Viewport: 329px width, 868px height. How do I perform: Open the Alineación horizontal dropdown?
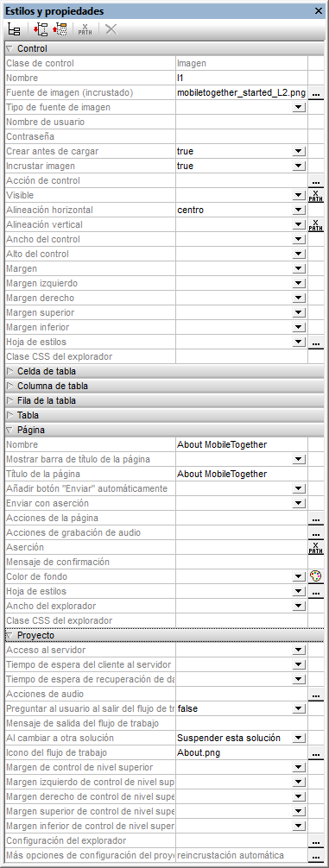tap(299, 210)
